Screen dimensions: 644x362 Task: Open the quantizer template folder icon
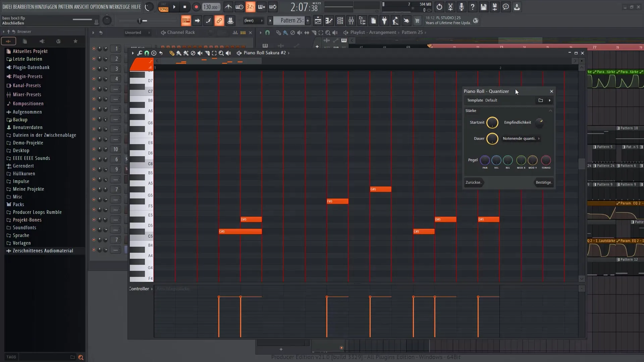[x=540, y=100]
